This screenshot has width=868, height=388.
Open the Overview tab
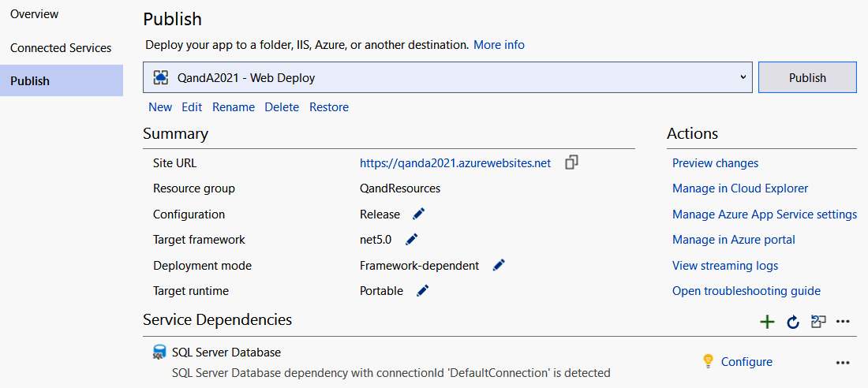pos(34,14)
